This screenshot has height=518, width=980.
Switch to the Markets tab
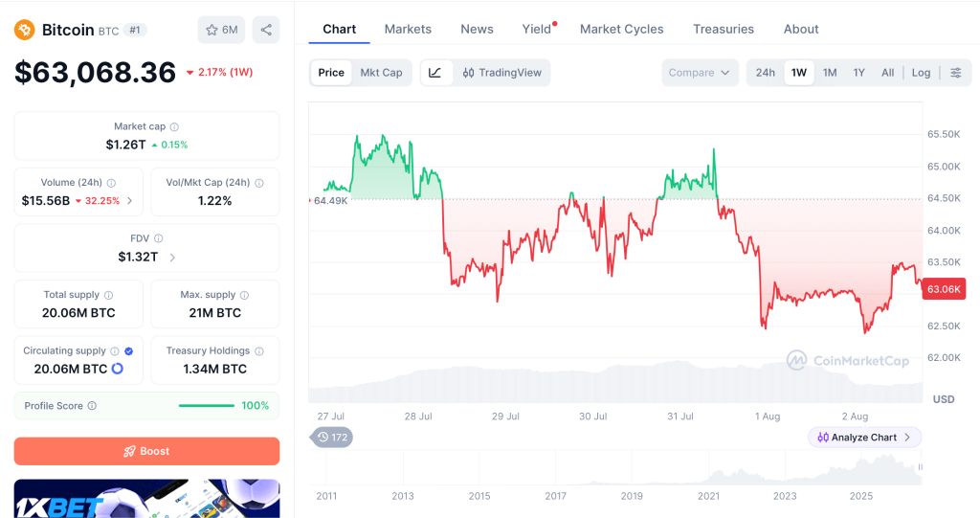tap(408, 29)
